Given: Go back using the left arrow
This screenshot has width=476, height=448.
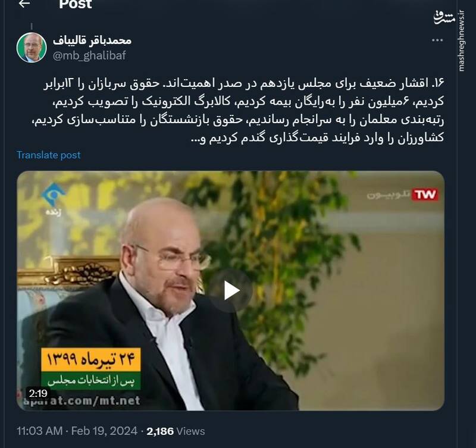Looking at the screenshot, I should 24,4.
